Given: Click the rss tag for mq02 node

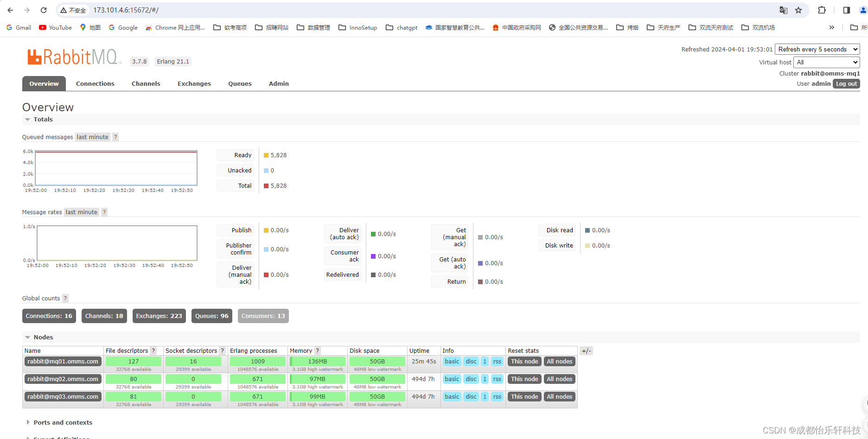Looking at the screenshot, I should point(497,379).
